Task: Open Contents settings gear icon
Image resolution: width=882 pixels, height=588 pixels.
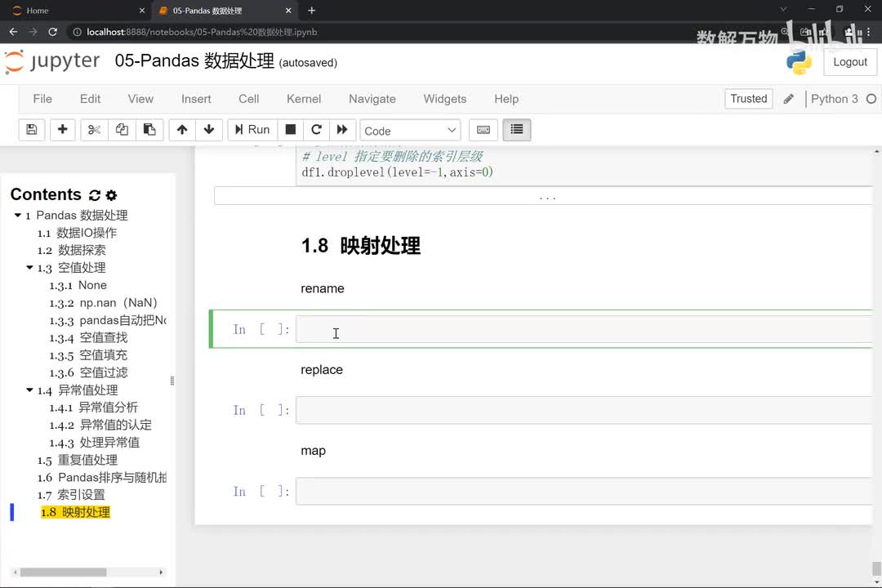Action: 111,195
